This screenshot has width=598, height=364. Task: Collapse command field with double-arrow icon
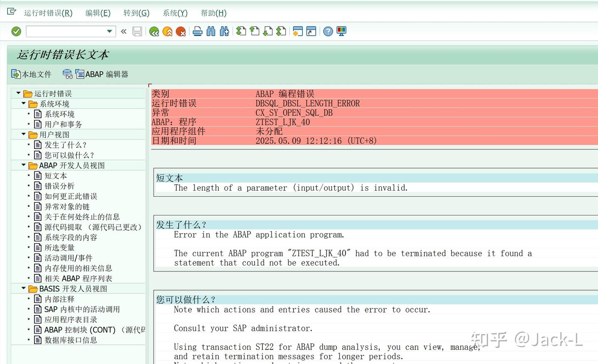124,32
